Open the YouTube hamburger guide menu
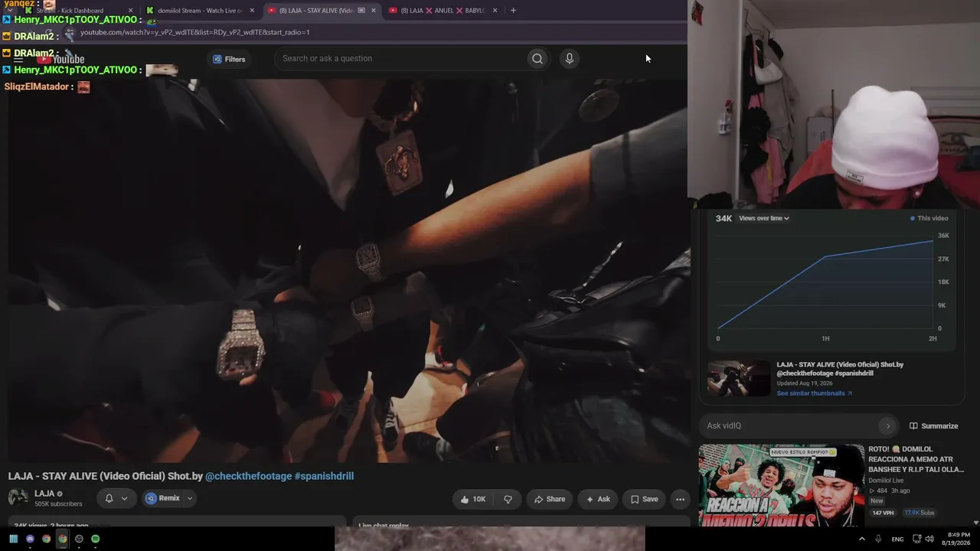Viewport: 980px width, 551px height. pos(18,59)
